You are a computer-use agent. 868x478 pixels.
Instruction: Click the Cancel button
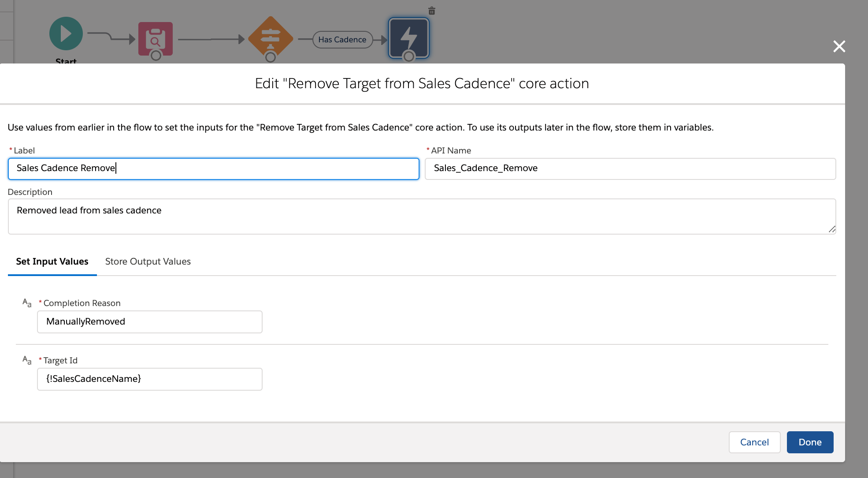pos(754,442)
